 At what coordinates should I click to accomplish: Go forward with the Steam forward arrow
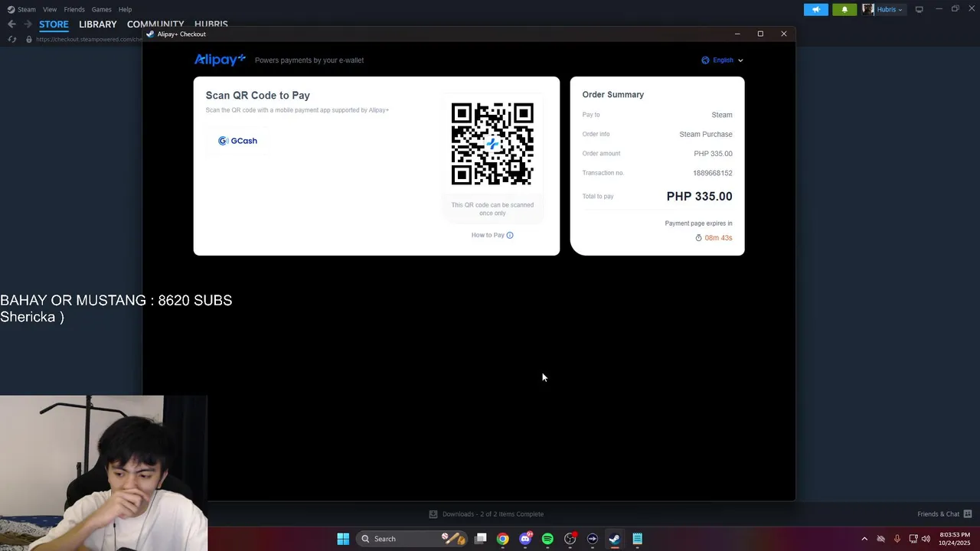27,24
